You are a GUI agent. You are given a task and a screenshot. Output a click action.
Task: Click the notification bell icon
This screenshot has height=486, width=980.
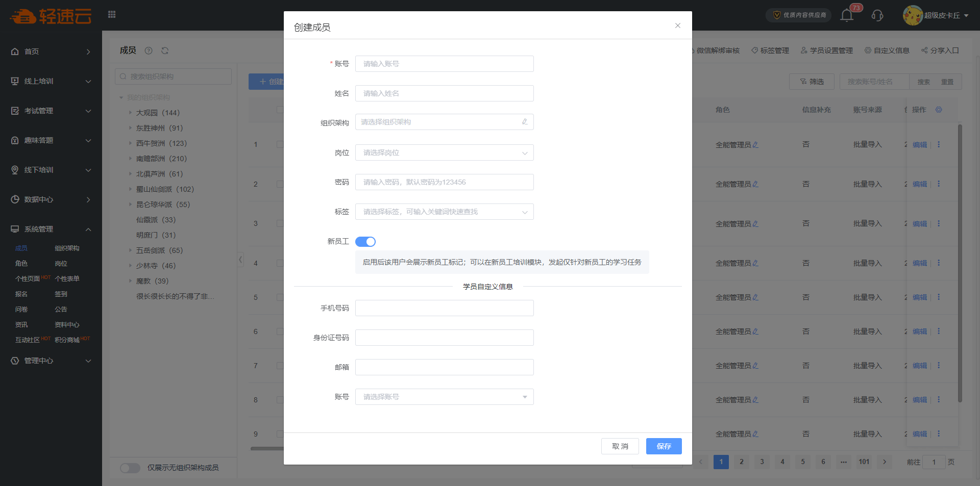pyautogui.click(x=847, y=15)
